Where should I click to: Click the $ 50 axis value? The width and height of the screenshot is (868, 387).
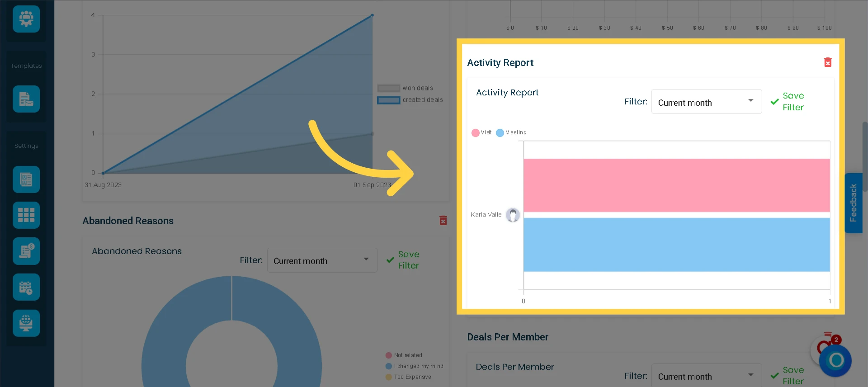tap(667, 28)
